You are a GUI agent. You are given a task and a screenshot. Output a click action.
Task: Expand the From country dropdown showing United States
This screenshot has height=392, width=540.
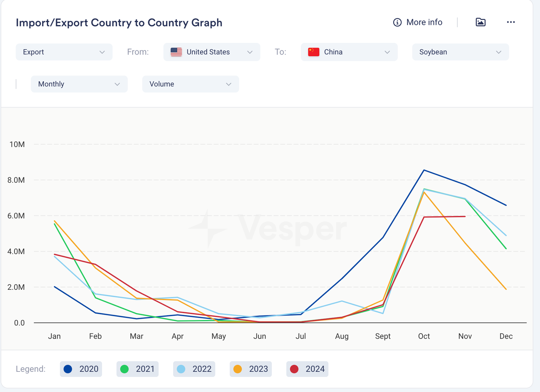(x=212, y=52)
